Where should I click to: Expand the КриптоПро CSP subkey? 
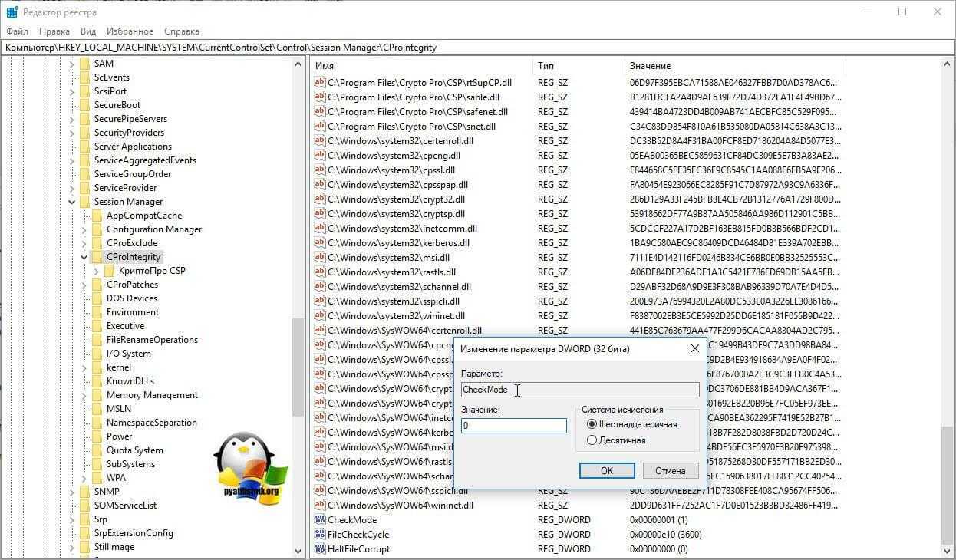click(97, 271)
